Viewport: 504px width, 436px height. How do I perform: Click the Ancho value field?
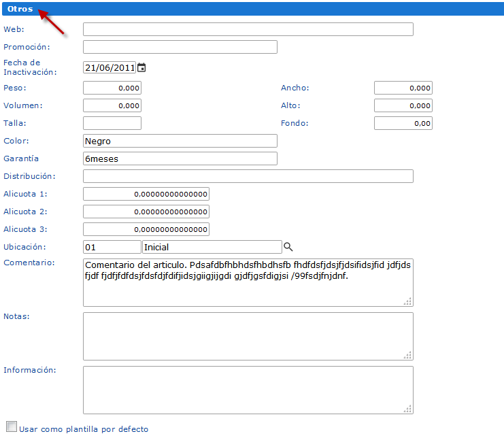403,88
